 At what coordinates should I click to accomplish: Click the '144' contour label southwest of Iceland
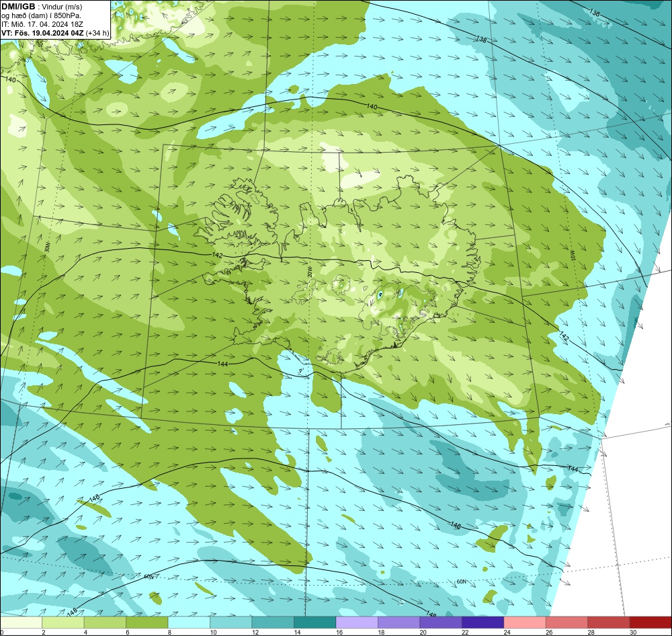tap(223, 364)
